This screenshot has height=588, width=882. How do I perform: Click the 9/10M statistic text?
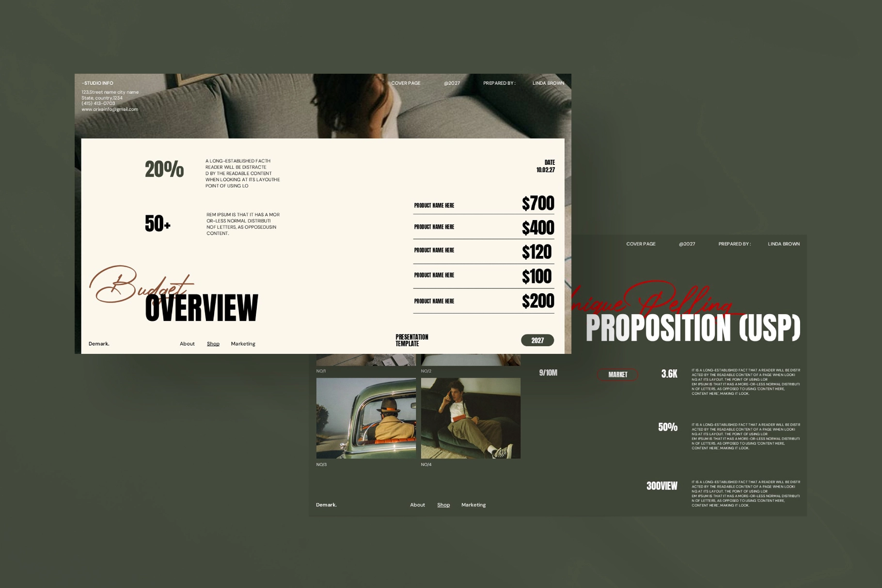click(x=547, y=373)
